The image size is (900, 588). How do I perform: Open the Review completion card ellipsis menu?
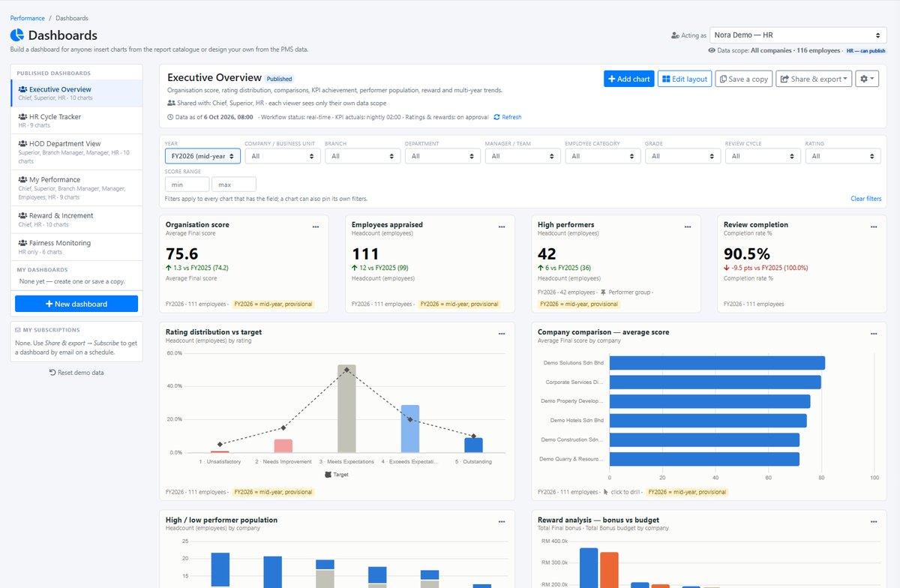(x=873, y=226)
